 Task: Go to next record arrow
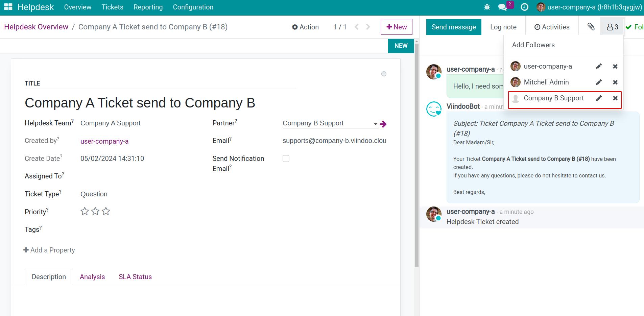click(x=368, y=27)
